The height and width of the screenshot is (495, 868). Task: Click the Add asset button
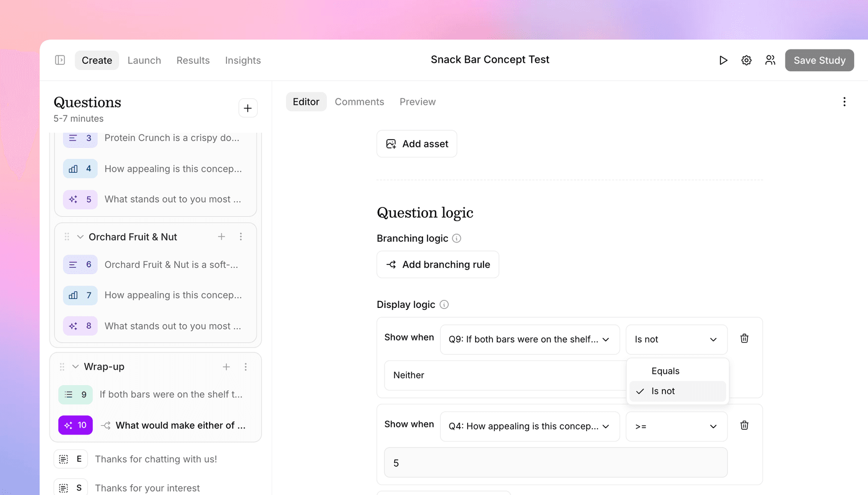click(417, 144)
